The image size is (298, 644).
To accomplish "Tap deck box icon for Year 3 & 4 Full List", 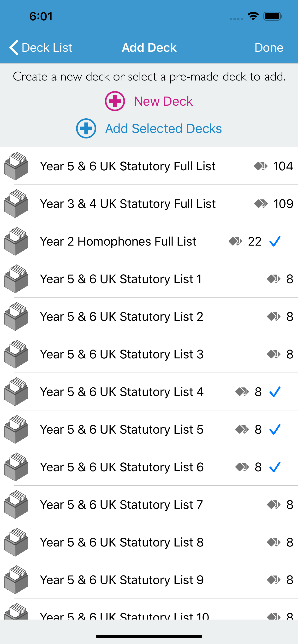I will pyautogui.click(x=16, y=203).
